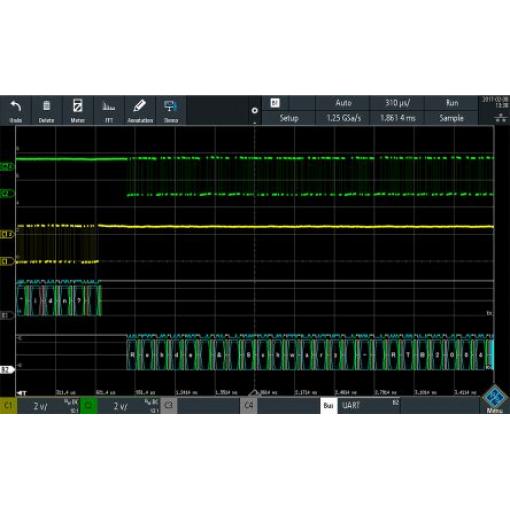Image resolution: width=510 pixels, height=510 pixels.
Task: Toggle channel C1 yellow label
Action: coord(8,406)
